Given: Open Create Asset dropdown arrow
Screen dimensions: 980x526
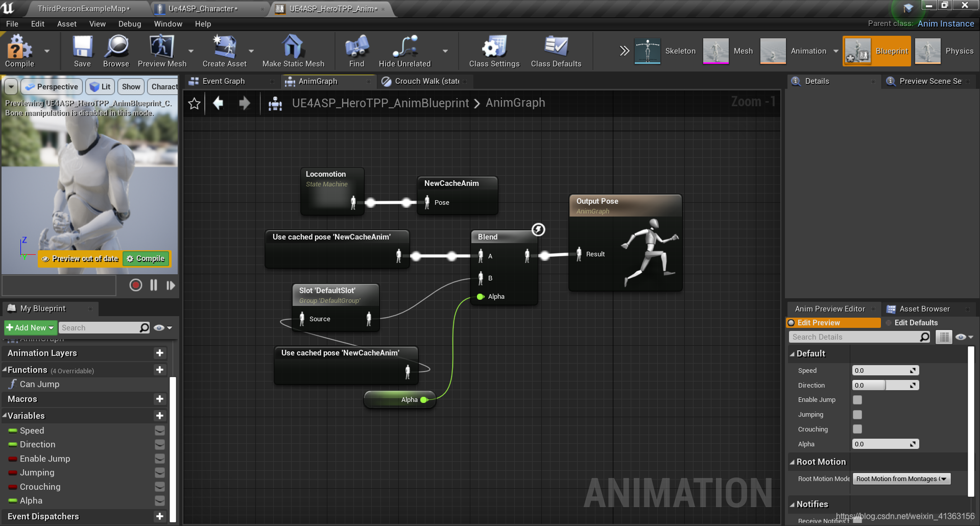Looking at the screenshot, I should (251, 51).
